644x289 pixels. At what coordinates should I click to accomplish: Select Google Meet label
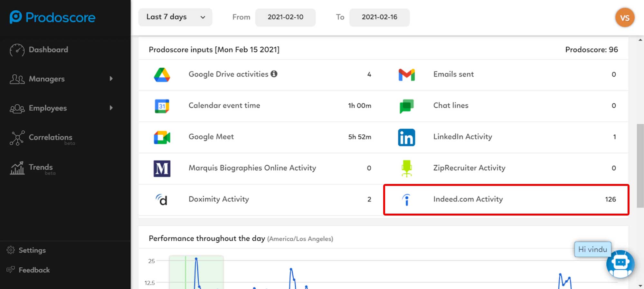pyautogui.click(x=211, y=137)
